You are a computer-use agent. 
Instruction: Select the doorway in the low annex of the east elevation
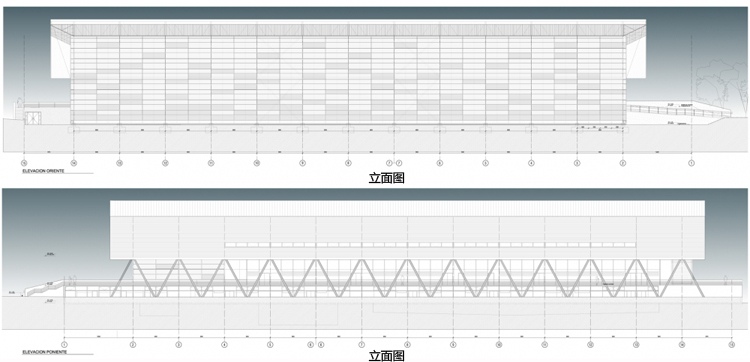pyautogui.click(x=33, y=118)
